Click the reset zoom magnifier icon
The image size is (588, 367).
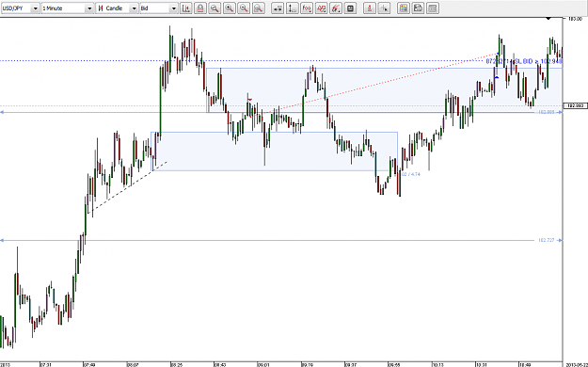click(259, 8)
